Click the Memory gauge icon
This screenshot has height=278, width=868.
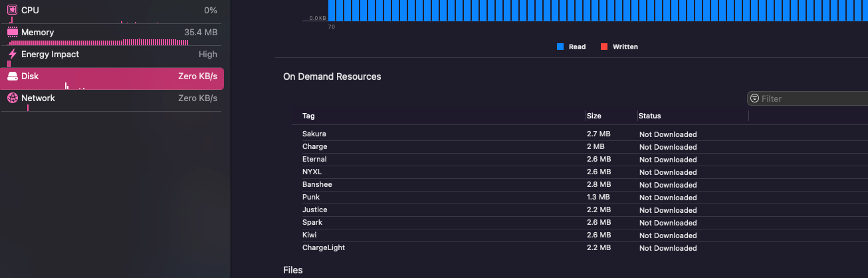coord(12,32)
